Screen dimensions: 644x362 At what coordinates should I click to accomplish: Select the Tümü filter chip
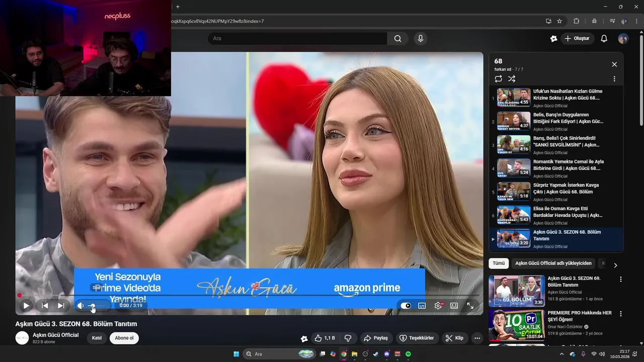point(499,263)
